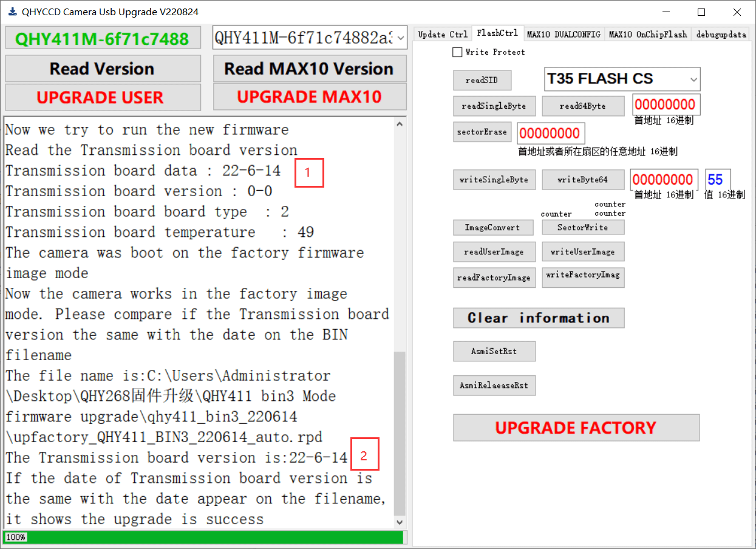Click the log scrollbar up arrow
756x549 pixels.
[x=400, y=124]
